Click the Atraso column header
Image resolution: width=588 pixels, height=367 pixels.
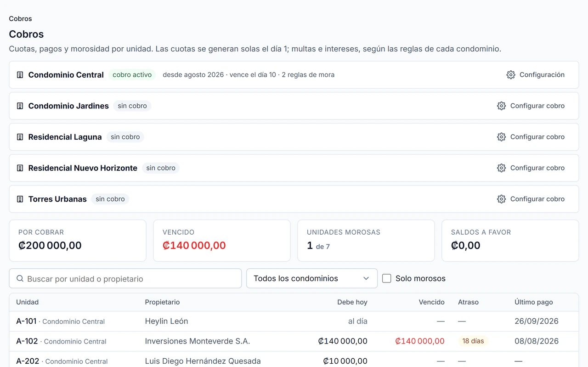pyautogui.click(x=468, y=302)
